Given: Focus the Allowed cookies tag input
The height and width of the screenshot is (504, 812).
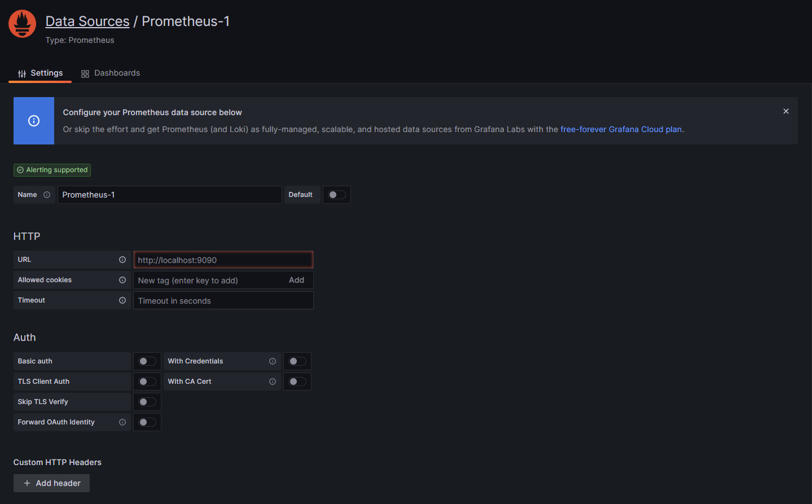Looking at the screenshot, I should (209, 281).
